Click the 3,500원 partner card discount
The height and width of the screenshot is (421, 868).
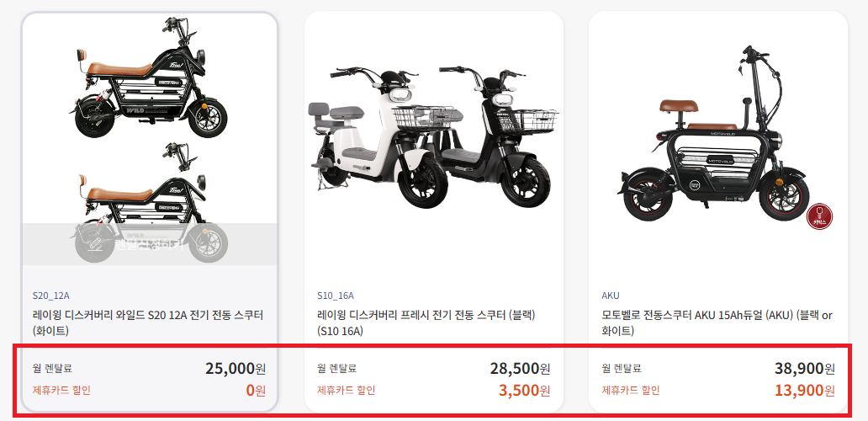[x=524, y=391]
